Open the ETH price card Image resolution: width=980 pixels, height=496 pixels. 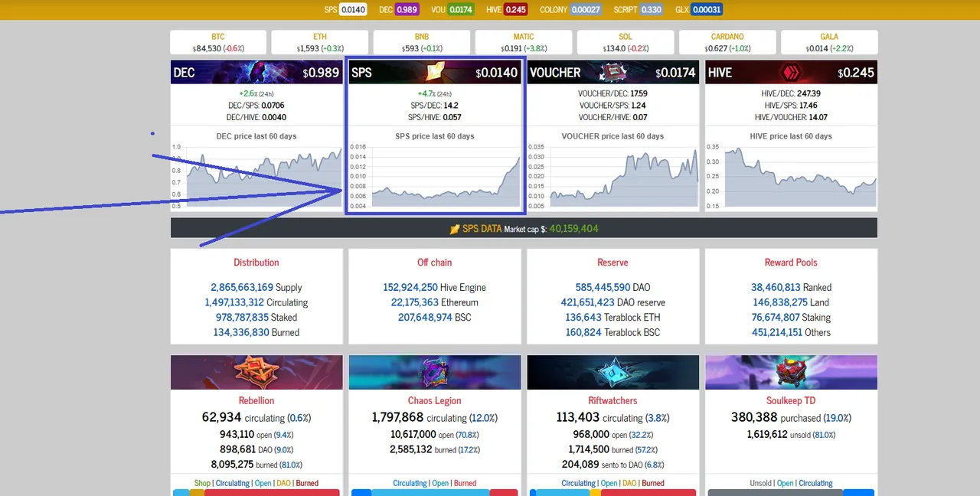tap(320, 42)
